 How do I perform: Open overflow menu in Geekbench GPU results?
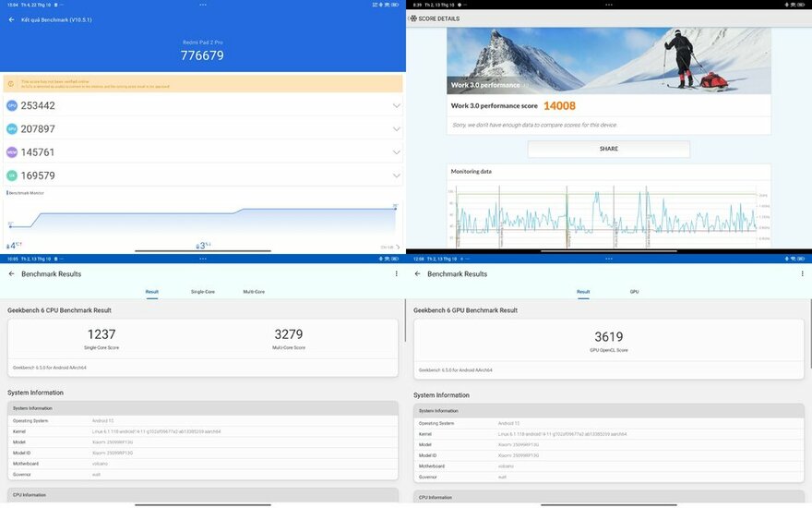(802, 274)
